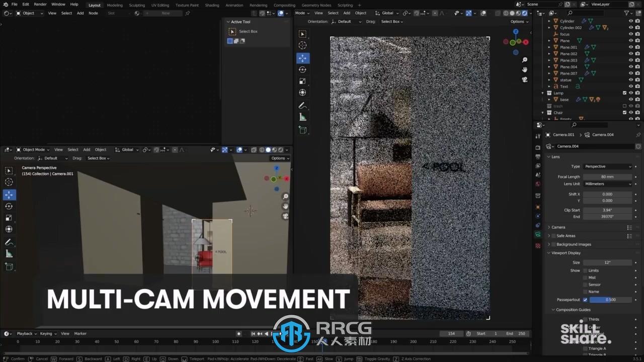Open the File menu
The height and width of the screenshot is (362, 644).
(x=14, y=4)
